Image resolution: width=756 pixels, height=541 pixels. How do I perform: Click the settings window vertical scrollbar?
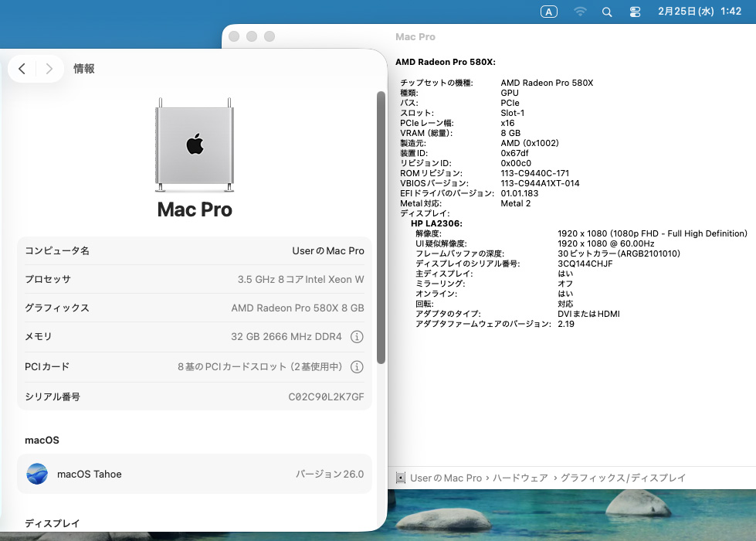pos(381,228)
